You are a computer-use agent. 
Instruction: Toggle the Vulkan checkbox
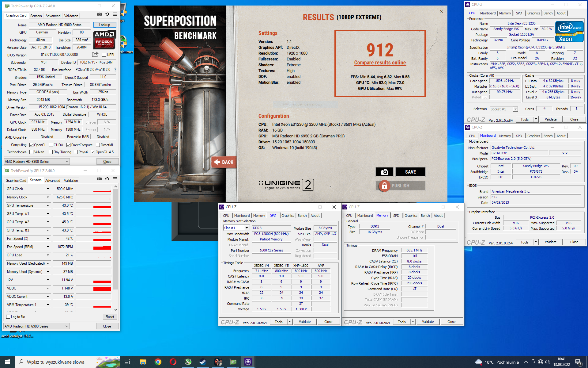[31, 152]
